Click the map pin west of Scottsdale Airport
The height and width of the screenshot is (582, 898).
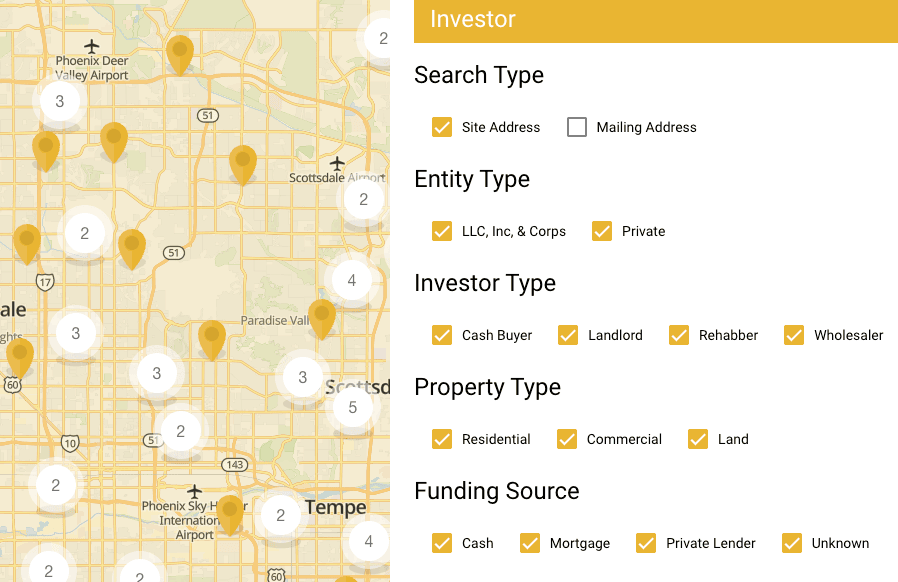pos(243,162)
